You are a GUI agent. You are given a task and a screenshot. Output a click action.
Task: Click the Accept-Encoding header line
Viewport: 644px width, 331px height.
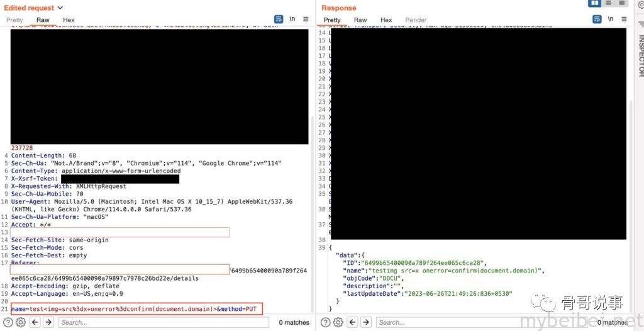point(65,286)
